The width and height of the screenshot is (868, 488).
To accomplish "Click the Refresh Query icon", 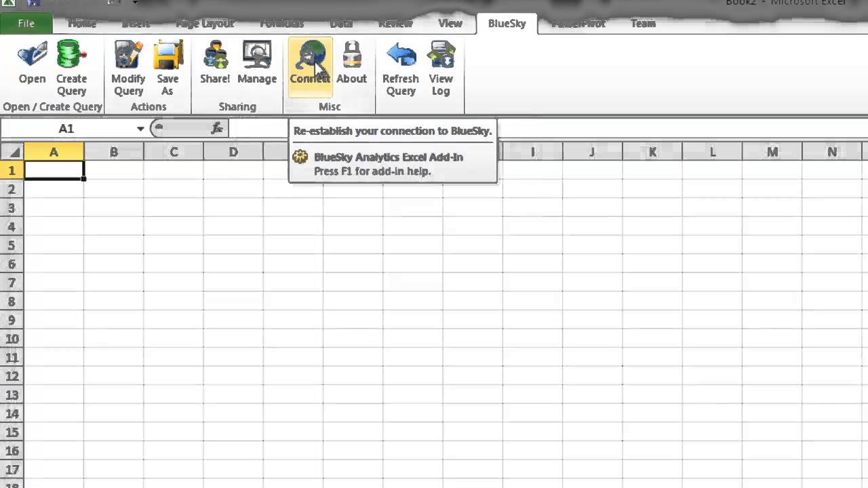I will tap(400, 55).
